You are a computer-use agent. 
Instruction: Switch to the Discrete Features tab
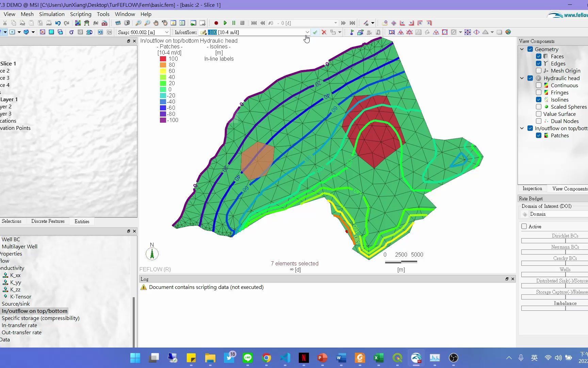point(48,221)
